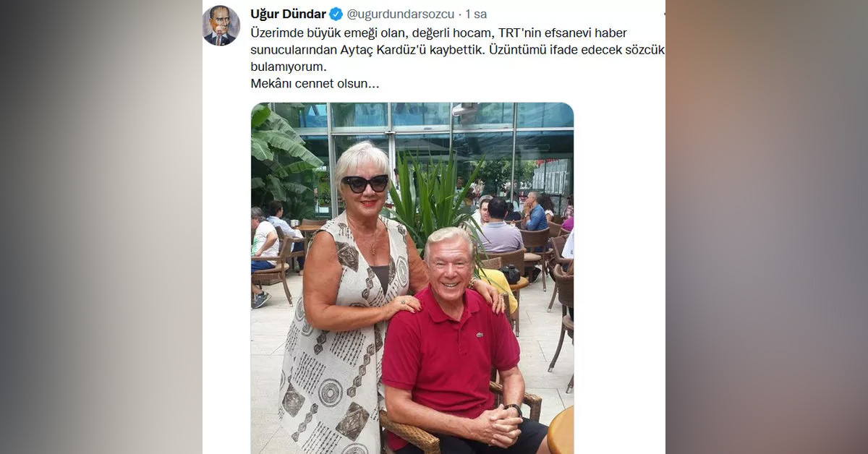Click the word "TRT'nin" in tweet text
868x454 pixels.
click(x=519, y=33)
